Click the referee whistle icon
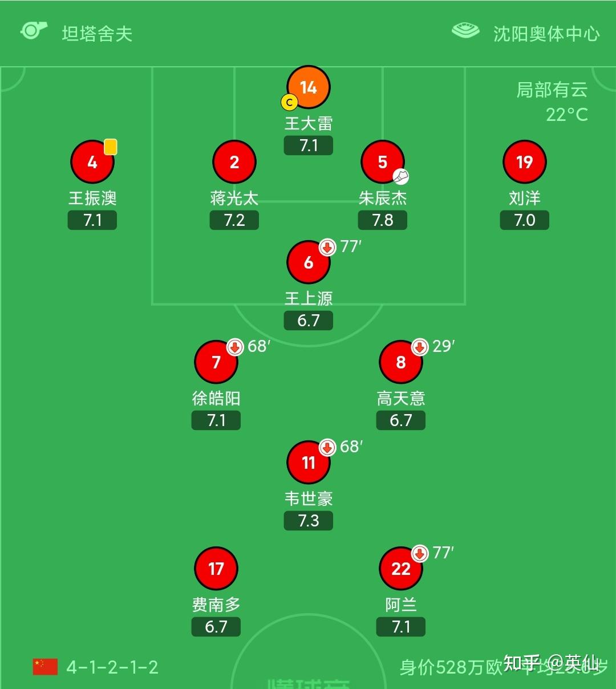Screen dimensions: 616x689 [33, 31]
